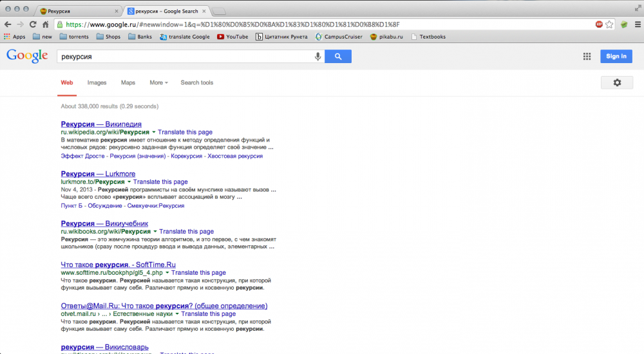Click the Sign in button
The width and height of the screenshot is (644, 354).
(x=616, y=57)
